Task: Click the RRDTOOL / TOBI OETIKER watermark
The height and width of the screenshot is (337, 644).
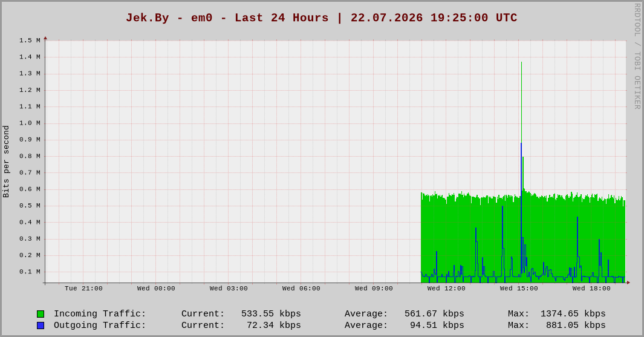Action: 637,56
